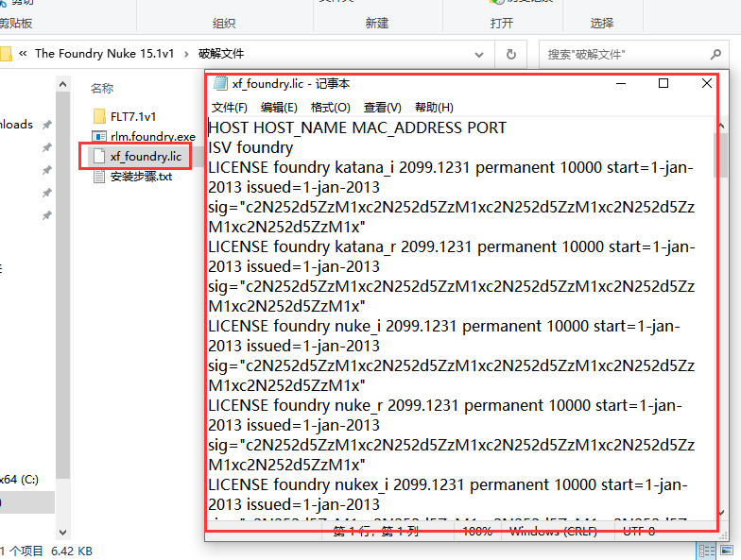
Task: Click the 6.42 KB size in status bar
Action: tap(72, 552)
